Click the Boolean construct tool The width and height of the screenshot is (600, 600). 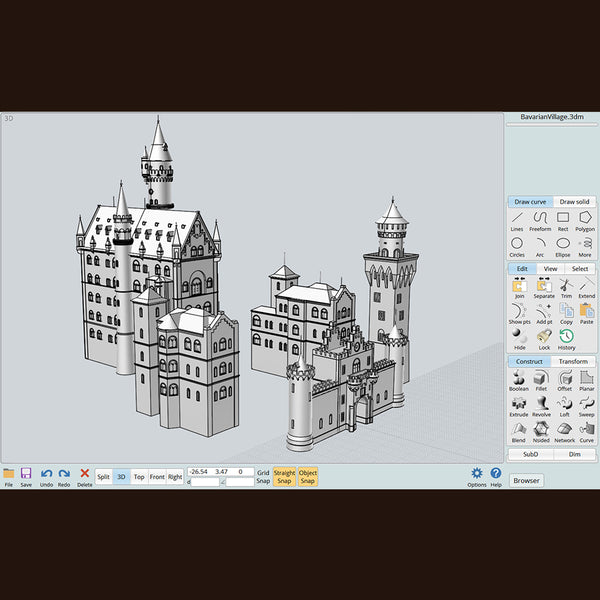pos(518,381)
